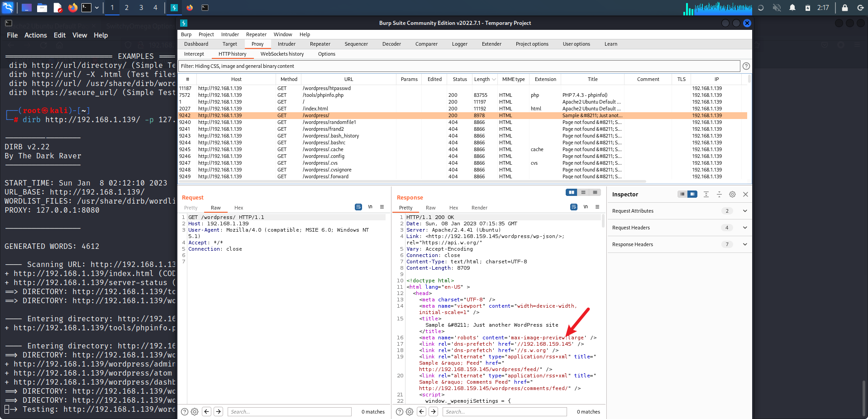Click the HTTP history filter bar

pos(459,66)
